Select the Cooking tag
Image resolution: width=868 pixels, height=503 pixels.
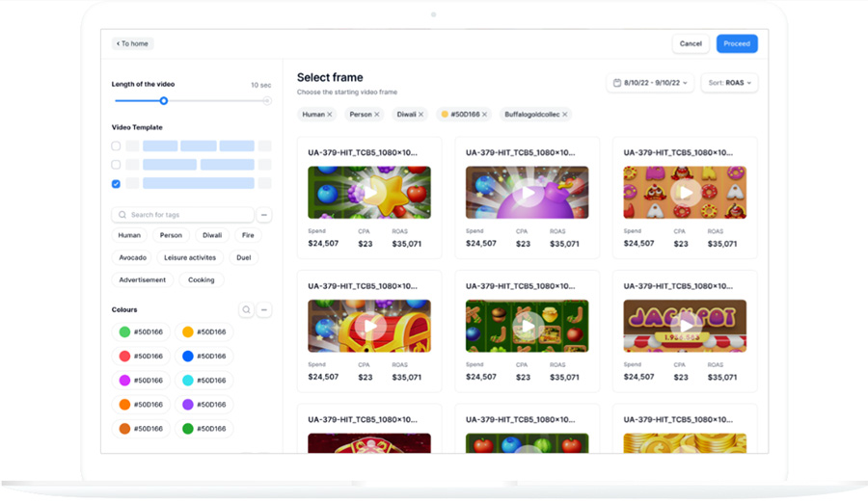click(202, 280)
